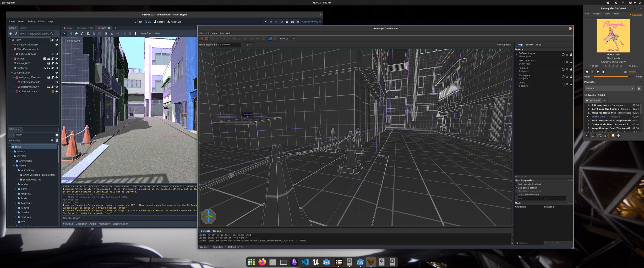Select the brush tool in TrenchBroom toolbar
Screen dimensions: 644x268
pos(206,38)
